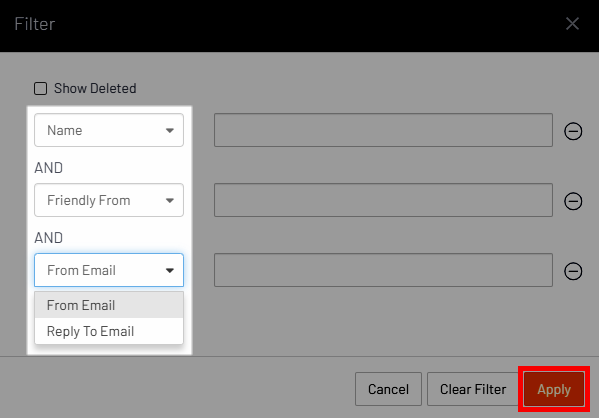Collapse the open From Email dropdown
The image size is (599, 418).
pos(109,270)
